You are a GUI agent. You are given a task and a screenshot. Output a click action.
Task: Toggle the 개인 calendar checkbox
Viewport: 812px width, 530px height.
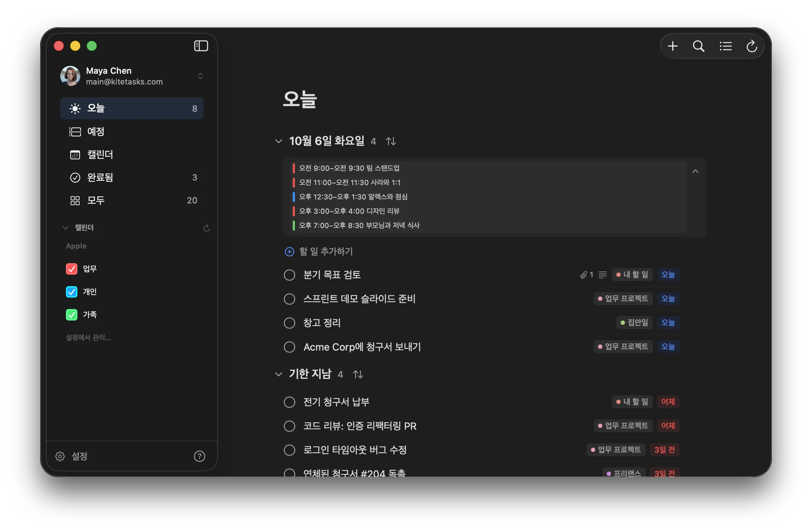click(x=72, y=292)
